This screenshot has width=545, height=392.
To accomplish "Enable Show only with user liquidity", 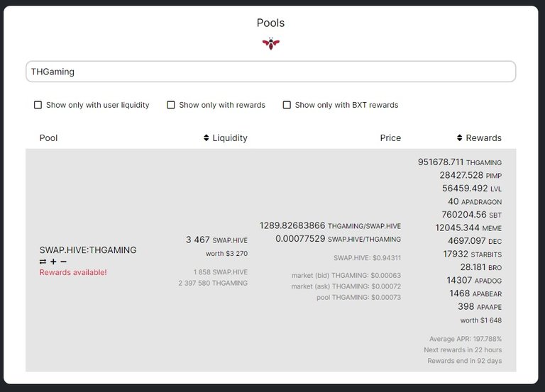I will tap(38, 105).
